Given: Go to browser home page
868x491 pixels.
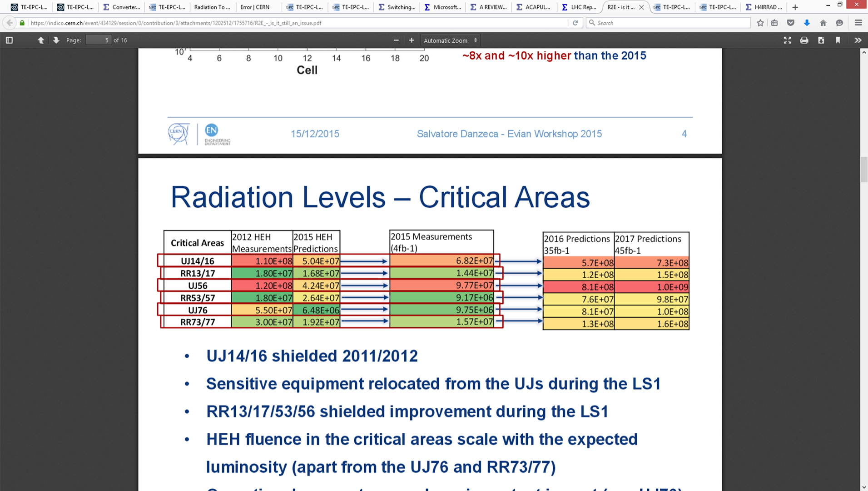Looking at the screenshot, I should [823, 23].
